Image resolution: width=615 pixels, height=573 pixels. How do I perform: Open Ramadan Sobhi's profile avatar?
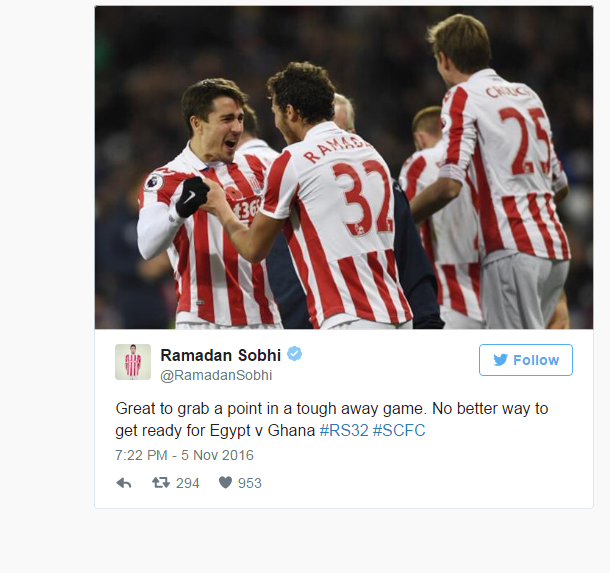133,362
